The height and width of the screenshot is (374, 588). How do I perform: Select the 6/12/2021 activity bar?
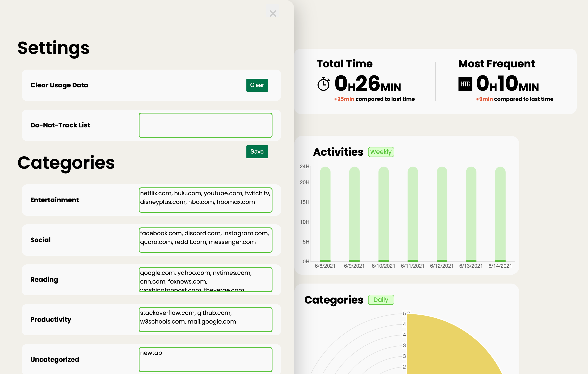[x=442, y=214]
